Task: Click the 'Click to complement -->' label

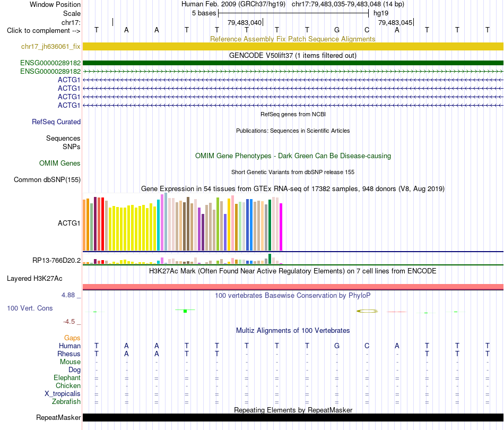Action: [x=44, y=31]
